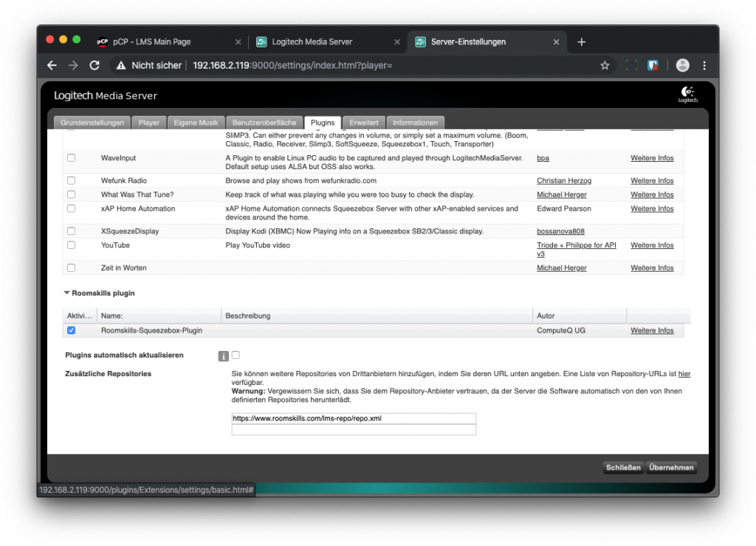Bookmark this page with the star icon
The height and width of the screenshot is (546, 756).
(605, 65)
